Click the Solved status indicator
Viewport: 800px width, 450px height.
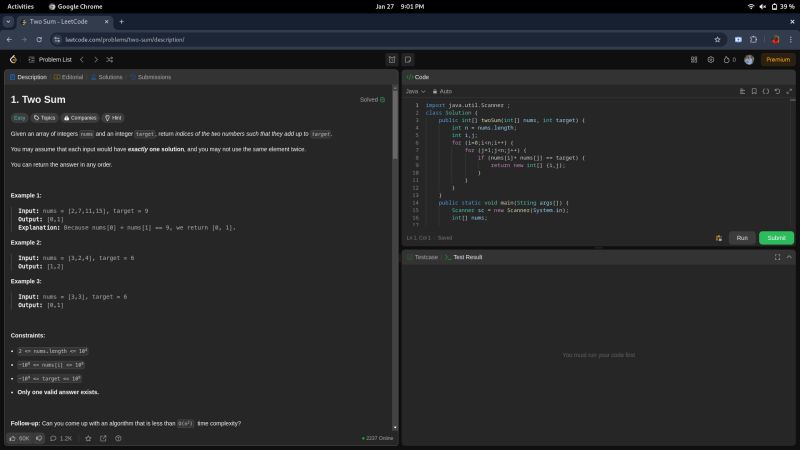372,99
